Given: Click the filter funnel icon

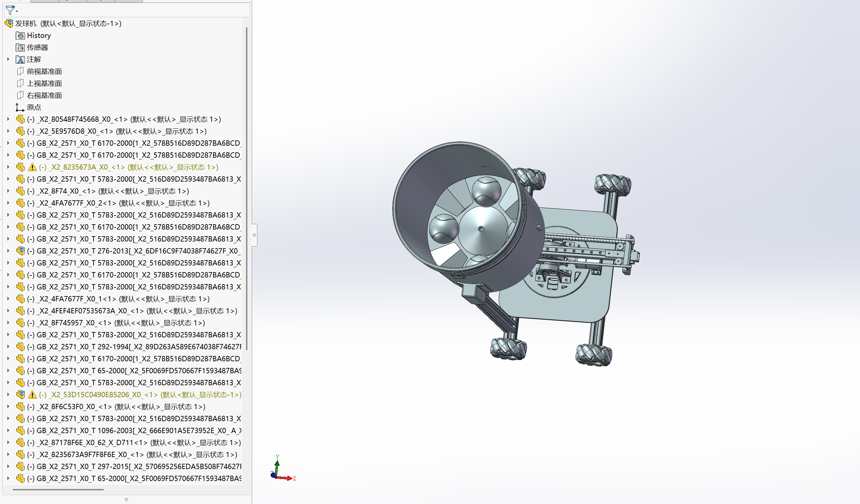Looking at the screenshot, I should (10, 11).
